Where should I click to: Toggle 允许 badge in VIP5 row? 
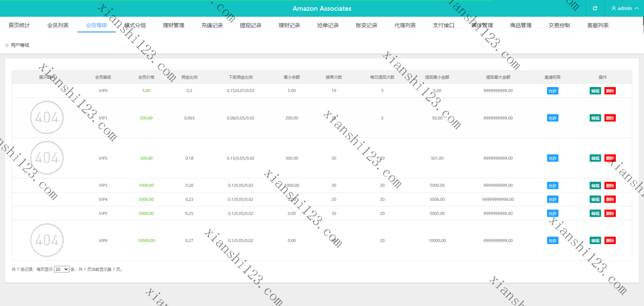point(553,213)
